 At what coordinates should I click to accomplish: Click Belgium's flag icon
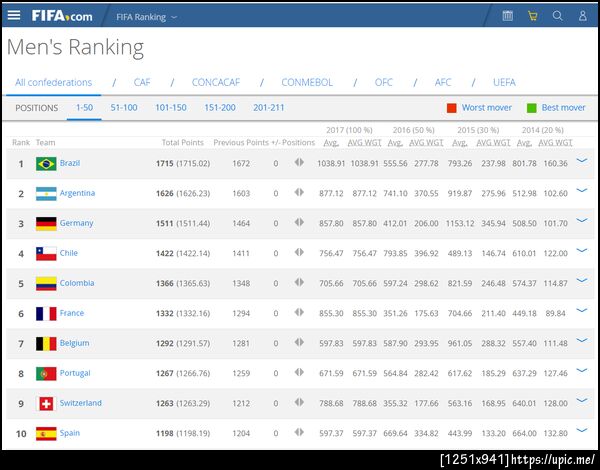(46, 343)
